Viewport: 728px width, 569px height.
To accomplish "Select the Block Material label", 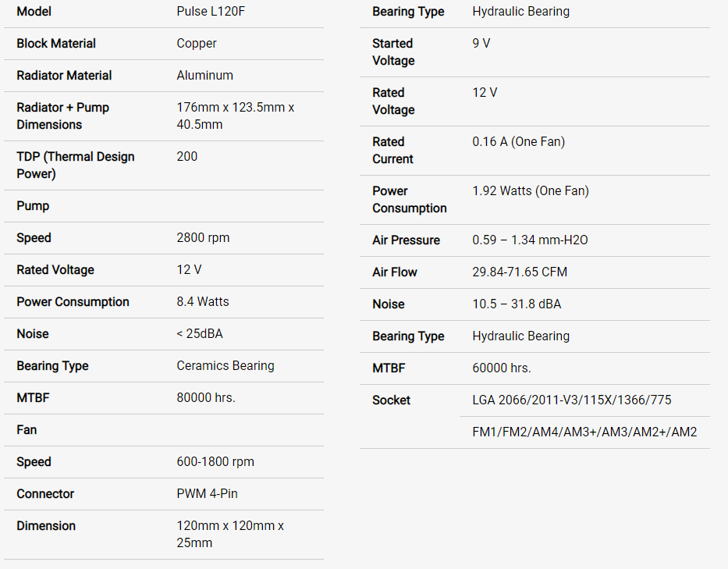I will (x=56, y=44).
